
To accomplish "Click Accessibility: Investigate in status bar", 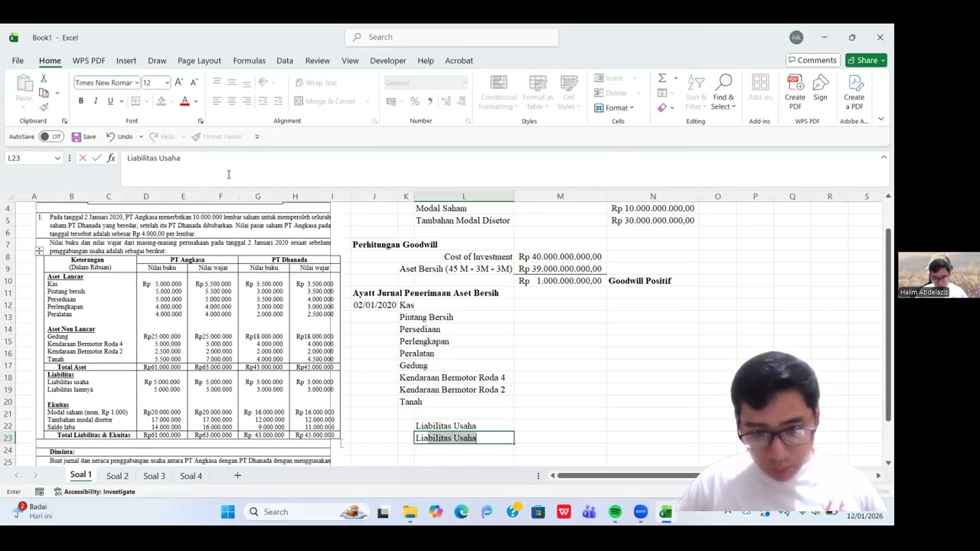I will point(94,492).
